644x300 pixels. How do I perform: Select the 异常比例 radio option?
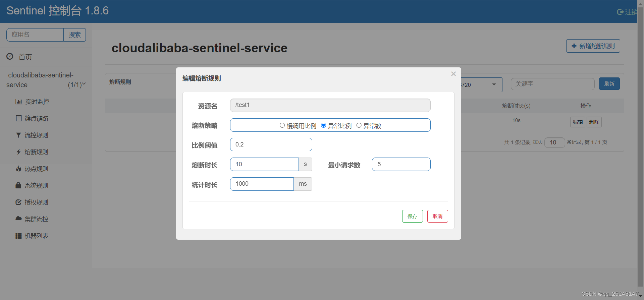323,125
